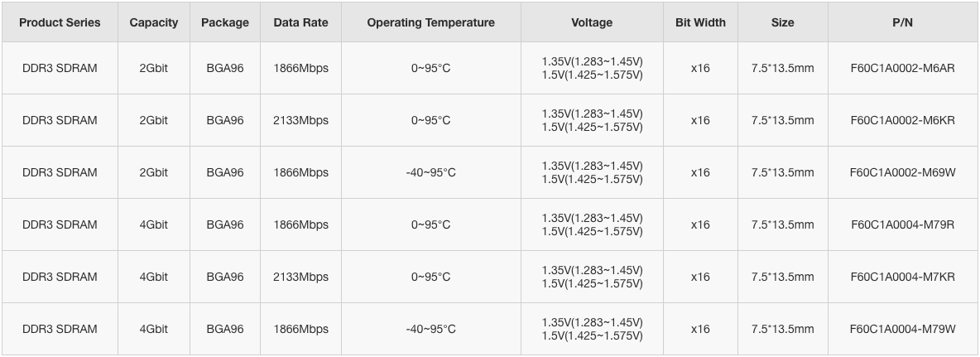The image size is (980, 357).
Task: Click the Operating Temperature column header
Action: (x=430, y=22)
